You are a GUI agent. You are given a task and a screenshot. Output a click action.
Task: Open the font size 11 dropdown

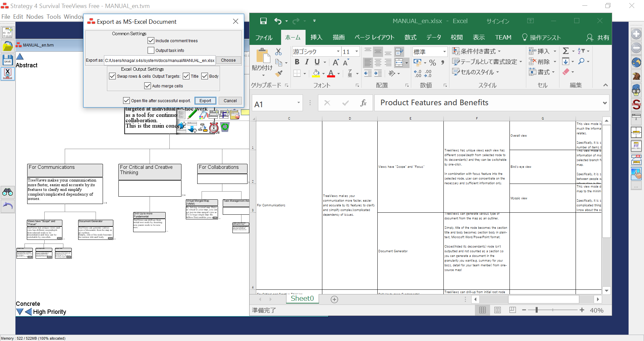357,52
